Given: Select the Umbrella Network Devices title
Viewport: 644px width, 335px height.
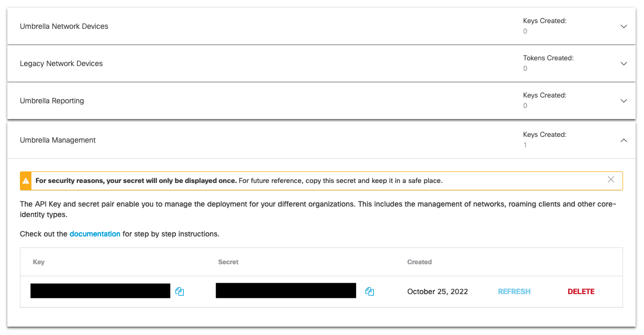Looking at the screenshot, I should tap(64, 26).
